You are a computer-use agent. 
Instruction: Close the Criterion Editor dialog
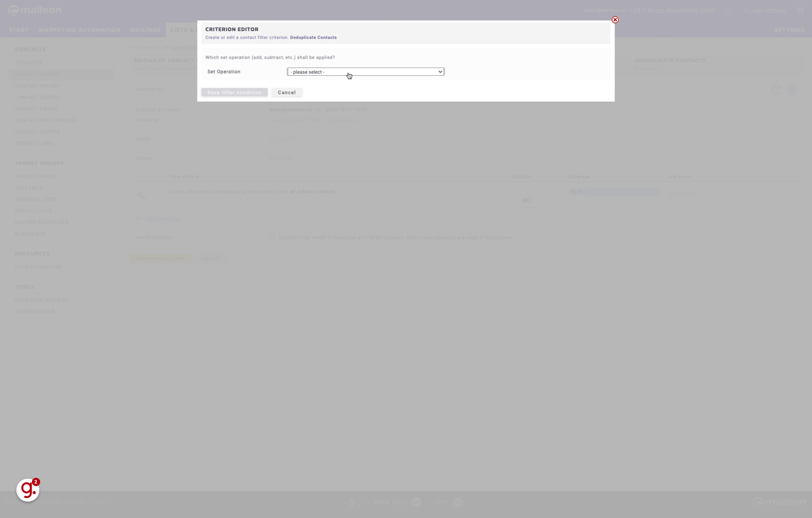pyautogui.click(x=615, y=20)
